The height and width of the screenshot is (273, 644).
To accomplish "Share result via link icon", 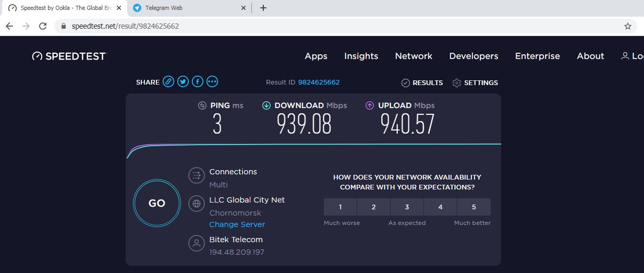I will [168, 81].
